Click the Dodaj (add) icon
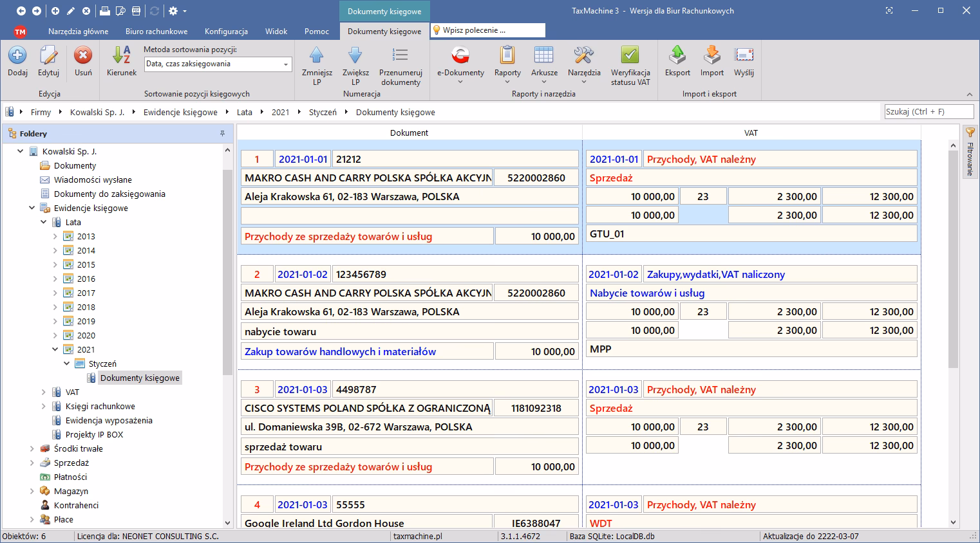Viewport: 980px width, 543px height. (17, 56)
